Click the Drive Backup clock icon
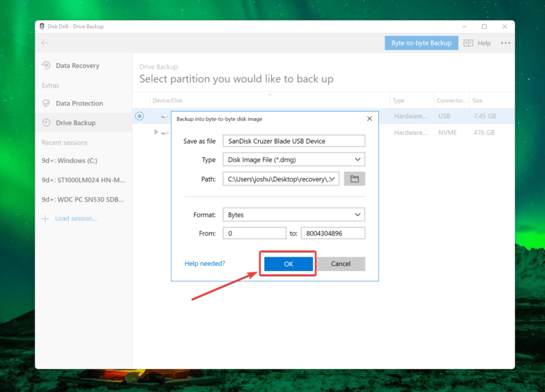545x392 pixels. (x=46, y=122)
